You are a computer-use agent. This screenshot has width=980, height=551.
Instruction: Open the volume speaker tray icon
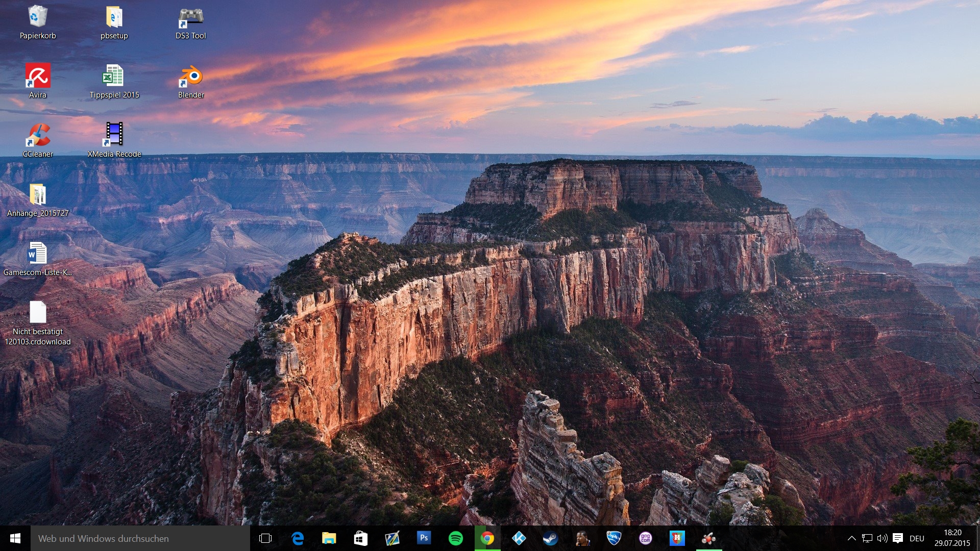point(882,538)
